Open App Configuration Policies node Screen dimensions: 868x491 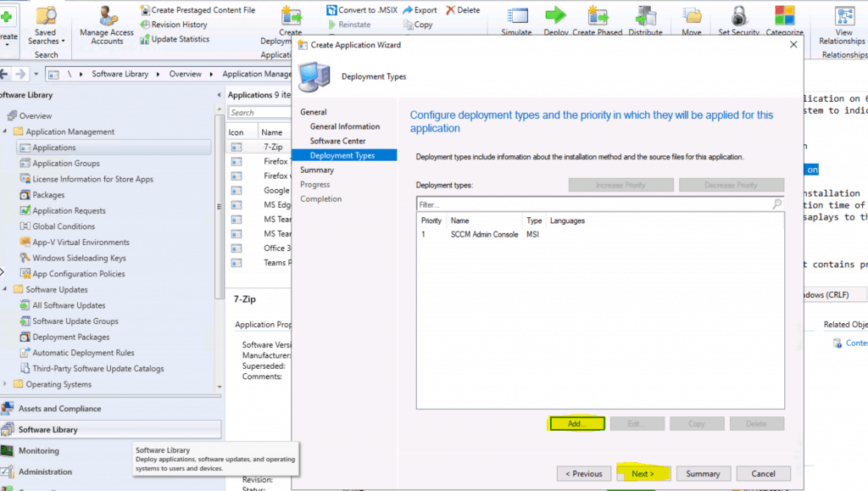pos(79,273)
